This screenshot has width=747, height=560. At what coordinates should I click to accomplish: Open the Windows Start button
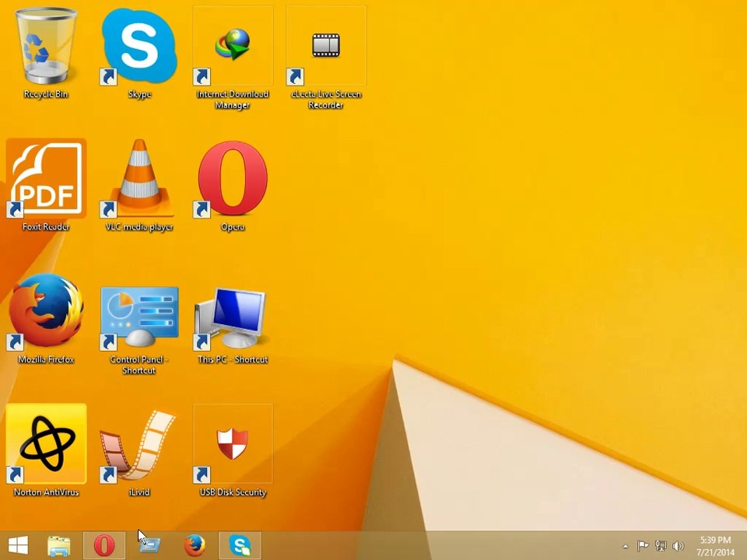pyautogui.click(x=18, y=545)
